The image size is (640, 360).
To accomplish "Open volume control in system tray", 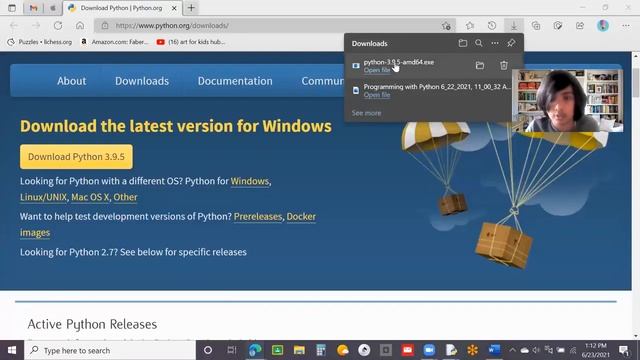I will (536, 350).
